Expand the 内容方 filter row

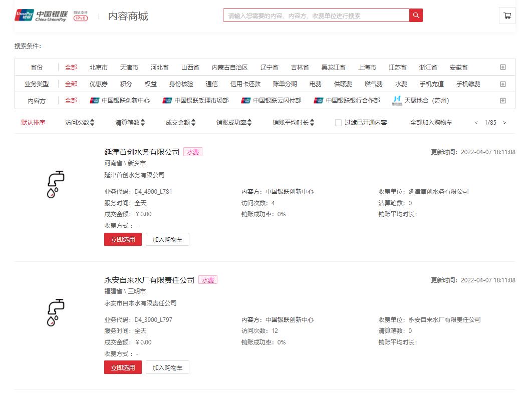(502, 101)
